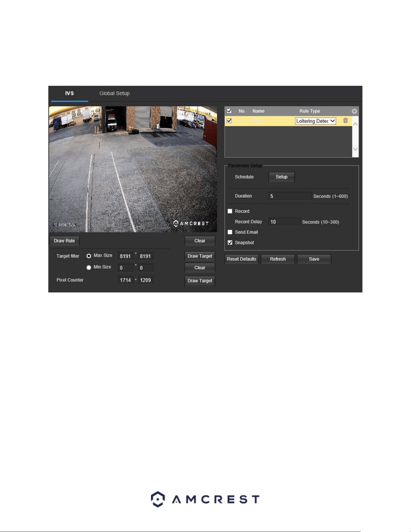The height and width of the screenshot is (532, 411).
Task: Open the Rule Type dropdown showing Loitering Detection
Action: click(x=316, y=121)
